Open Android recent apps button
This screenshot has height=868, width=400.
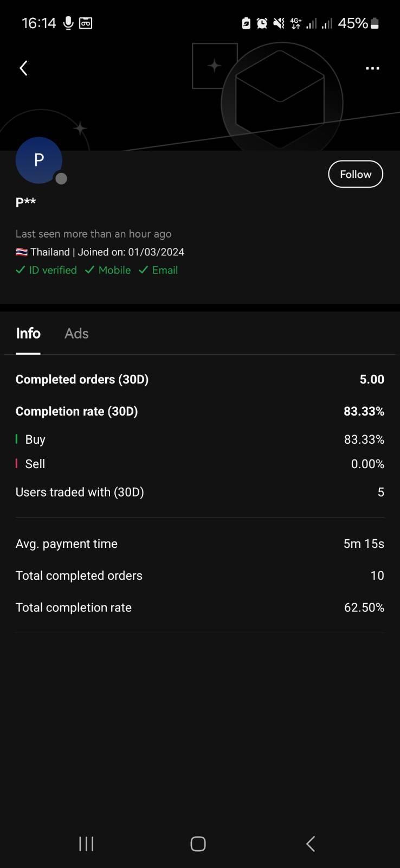coord(86,844)
